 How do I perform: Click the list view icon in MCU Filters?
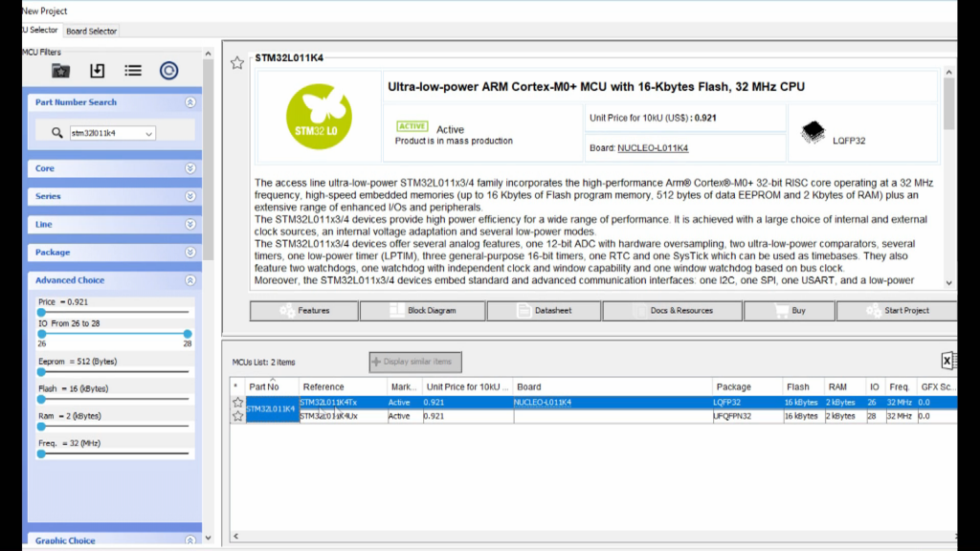(x=133, y=71)
